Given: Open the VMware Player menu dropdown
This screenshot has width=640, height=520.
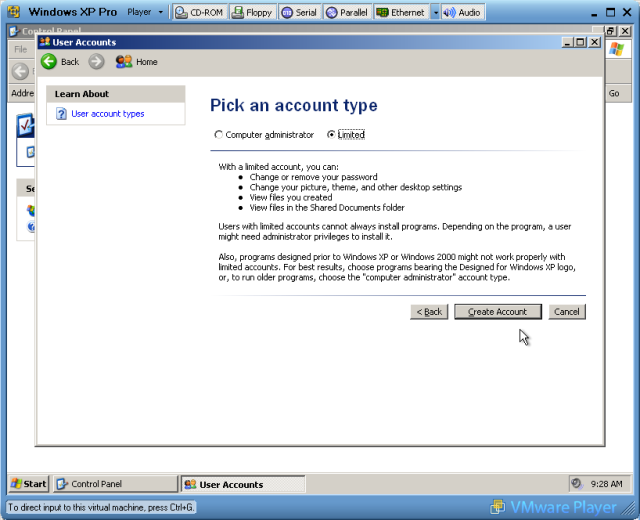Looking at the screenshot, I should [145, 12].
